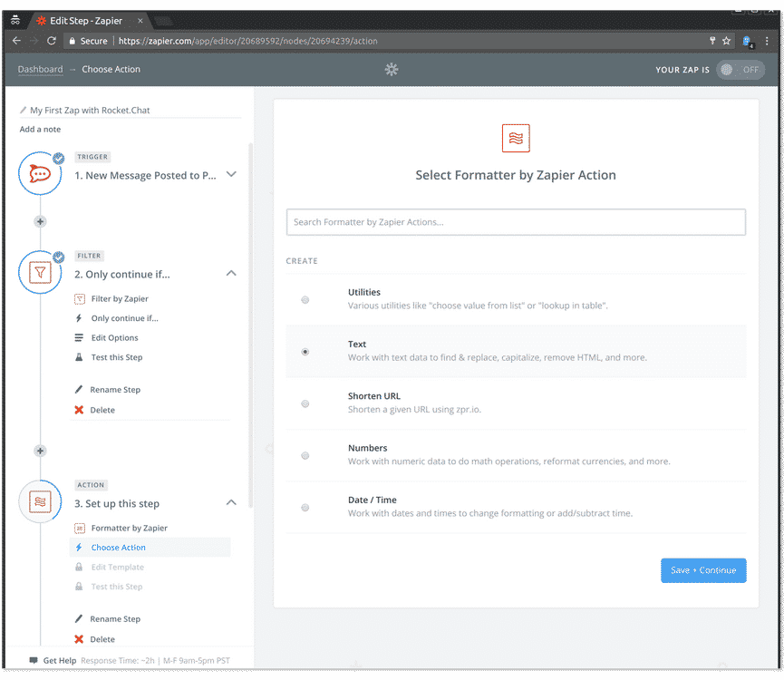Open Edit Options under Filter step
Image resolution: width=784 pixels, height=680 pixels.
click(114, 338)
